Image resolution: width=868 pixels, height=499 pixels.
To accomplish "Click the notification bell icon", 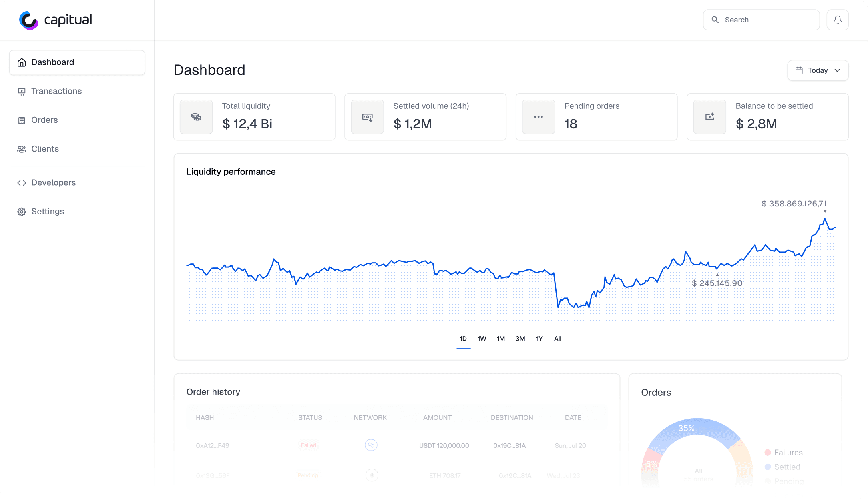I will pos(837,20).
